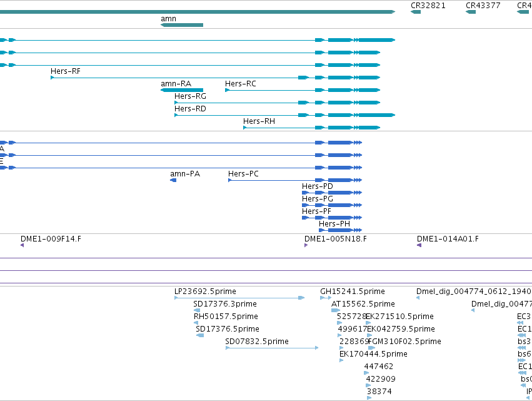This screenshot has width=532, height=401.
Task: Select the GH15241.5prime label
Action: (x=353, y=292)
